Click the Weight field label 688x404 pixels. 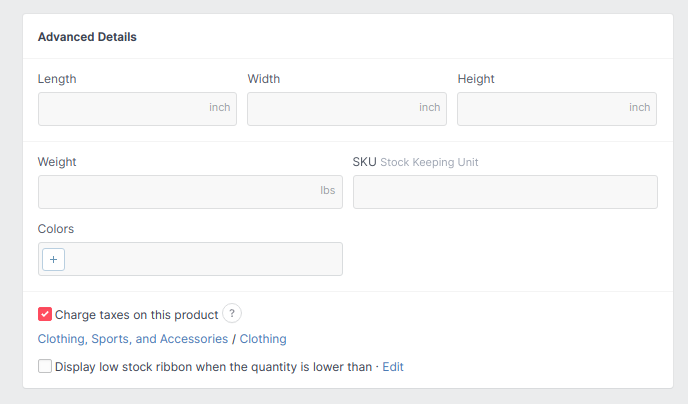click(x=57, y=162)
